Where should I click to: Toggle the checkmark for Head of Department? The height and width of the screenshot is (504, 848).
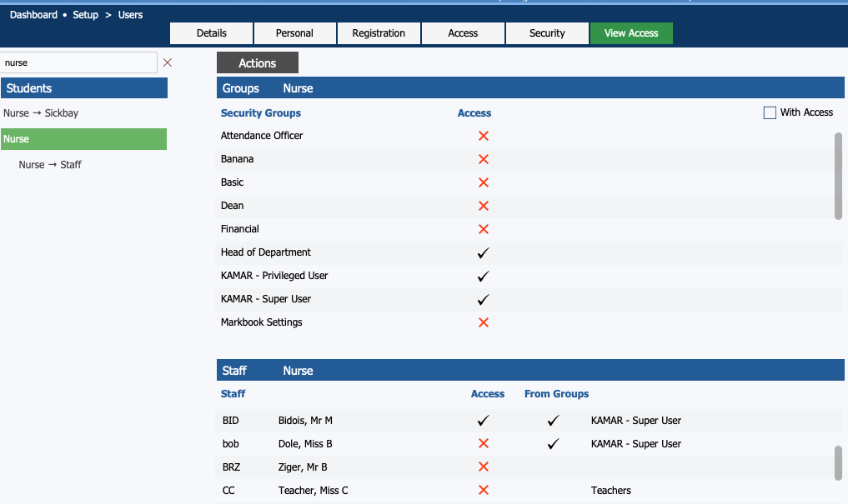click(483, 252)
